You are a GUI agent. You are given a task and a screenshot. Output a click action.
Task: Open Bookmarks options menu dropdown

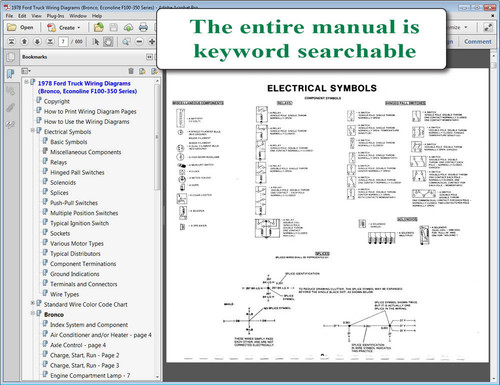click(26, 71)
